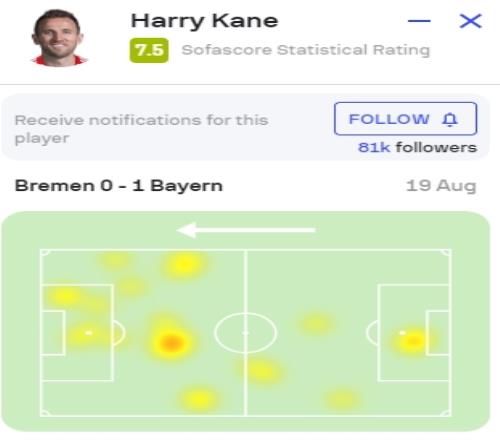This screenshot has width=500, height=440.
Task: Click the 81k followers count
Action: 417,147
